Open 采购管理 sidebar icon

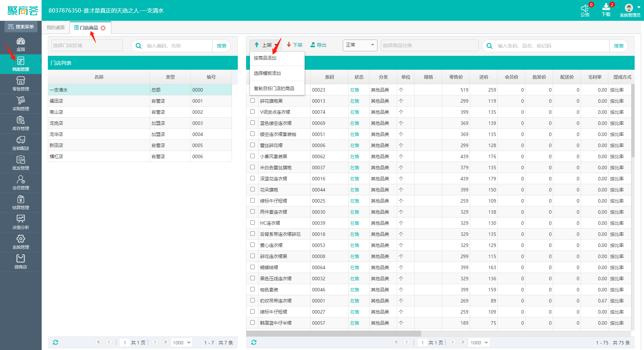tap(21, 104)
